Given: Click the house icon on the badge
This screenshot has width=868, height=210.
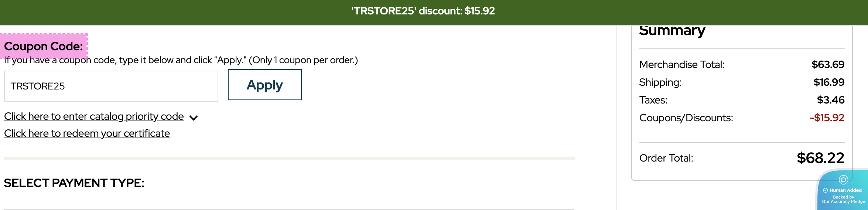Looking at the screenshot, I should click(x=843, y=180).
